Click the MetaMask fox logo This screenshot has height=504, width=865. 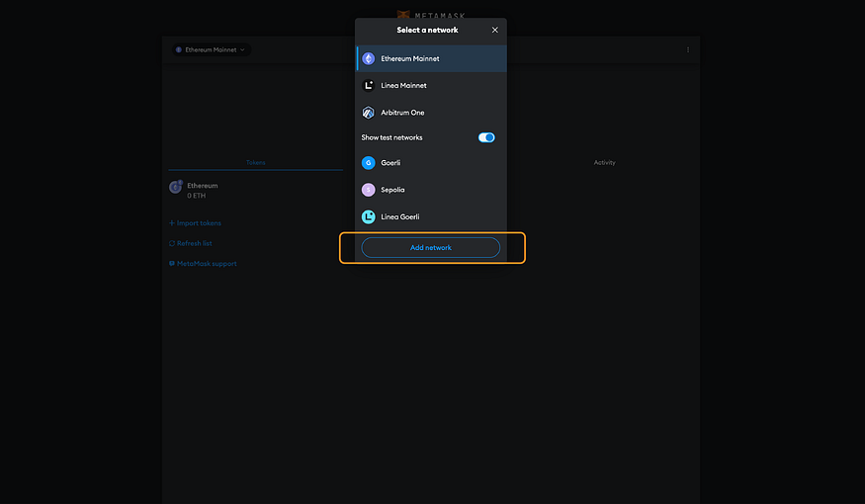click(x=403, y=15)
